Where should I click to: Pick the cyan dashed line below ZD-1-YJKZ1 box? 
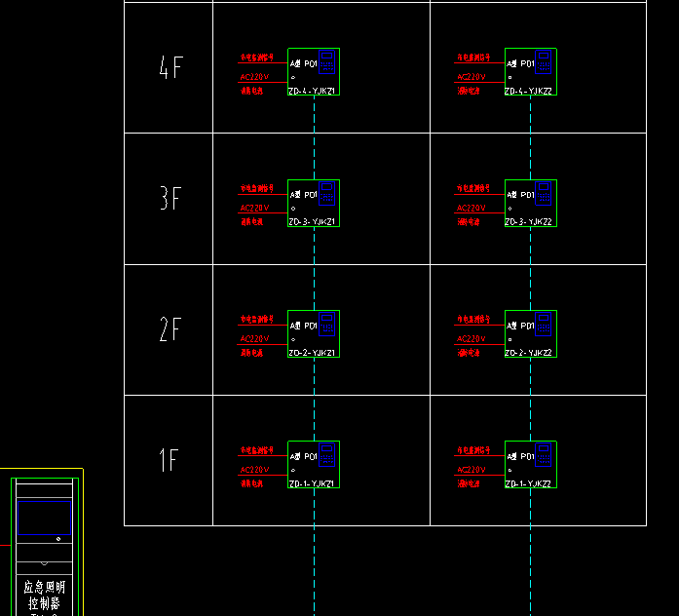[314, 553]
